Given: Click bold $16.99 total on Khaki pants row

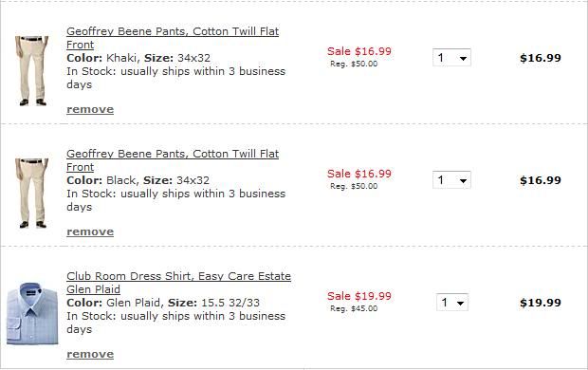Looking at the screenshot, I should pyautogui.click(x=541, y=58).
